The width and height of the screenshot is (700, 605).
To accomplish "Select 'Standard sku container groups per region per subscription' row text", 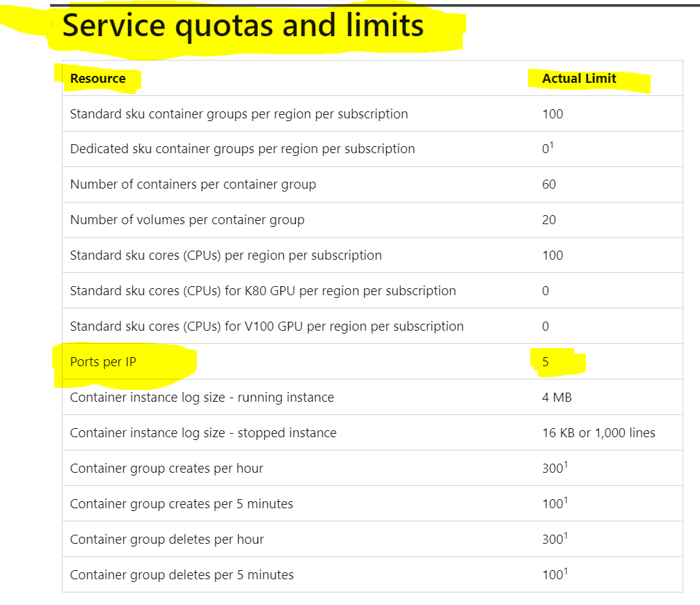I will click(239, 114).
